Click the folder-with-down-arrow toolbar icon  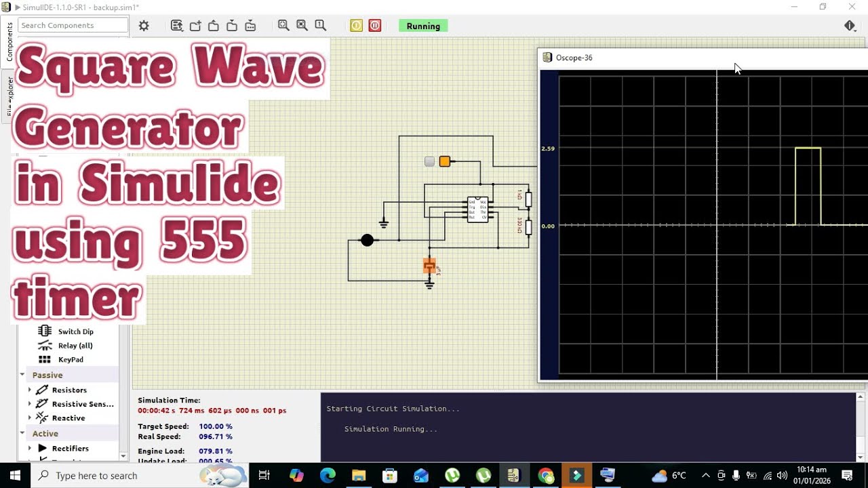(x=232, y=26)
